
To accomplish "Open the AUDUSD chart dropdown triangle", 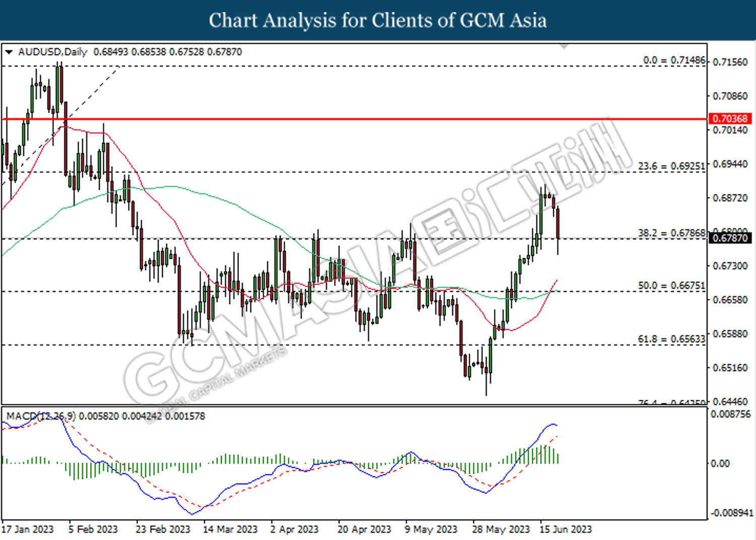I will point(9,52).
